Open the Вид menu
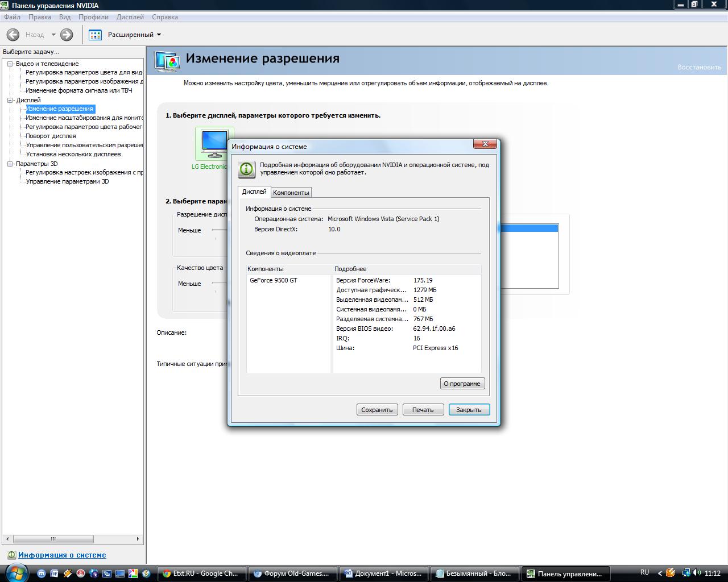 pyautogui.click(x=65, y=17)
